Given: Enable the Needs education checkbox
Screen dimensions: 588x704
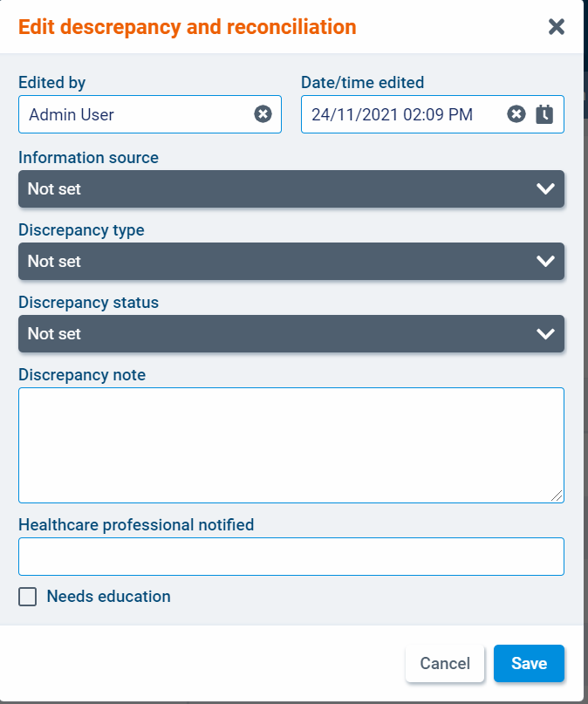Looking at the screenshot, I should point(28,597).
